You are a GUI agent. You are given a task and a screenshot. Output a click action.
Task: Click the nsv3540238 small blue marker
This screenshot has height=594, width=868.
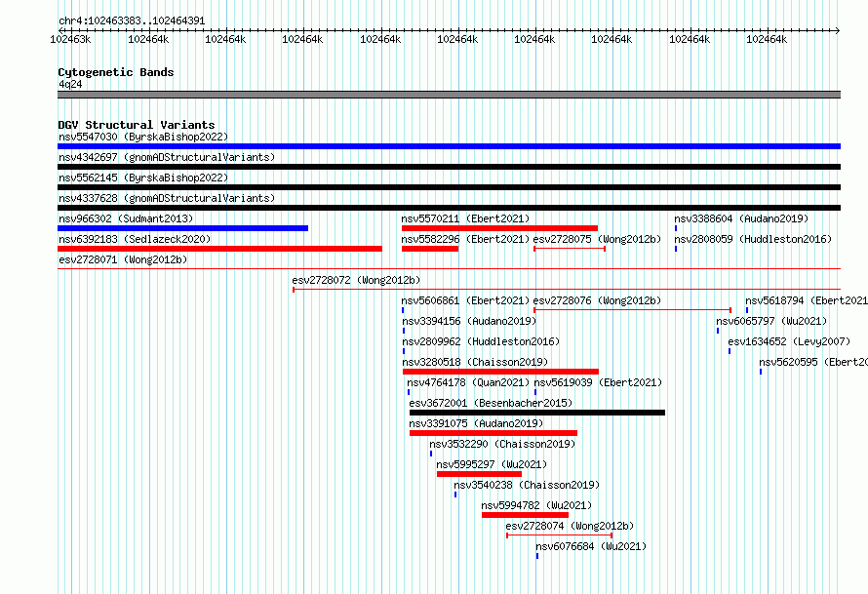(455, 495)
